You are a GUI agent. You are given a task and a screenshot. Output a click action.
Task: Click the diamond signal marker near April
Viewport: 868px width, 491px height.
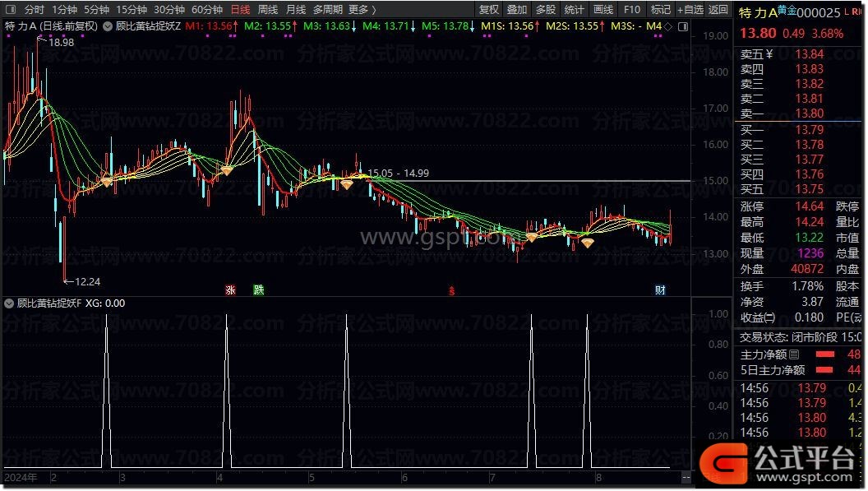tap(226, 171)
